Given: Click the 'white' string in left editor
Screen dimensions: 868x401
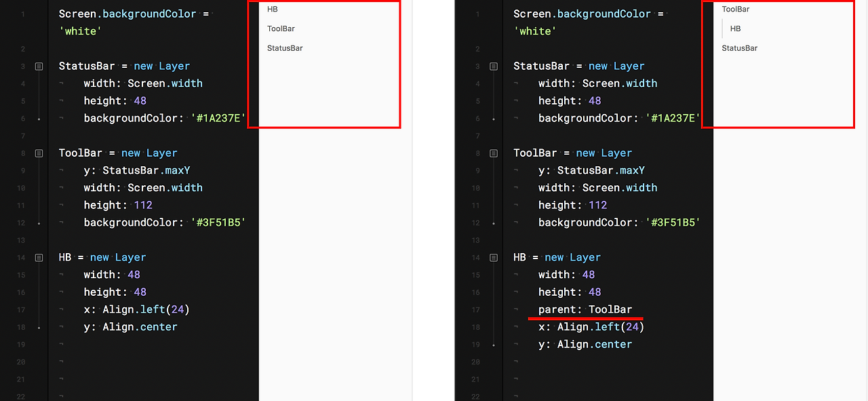Looking at the screenshot, I should (81, 31).
